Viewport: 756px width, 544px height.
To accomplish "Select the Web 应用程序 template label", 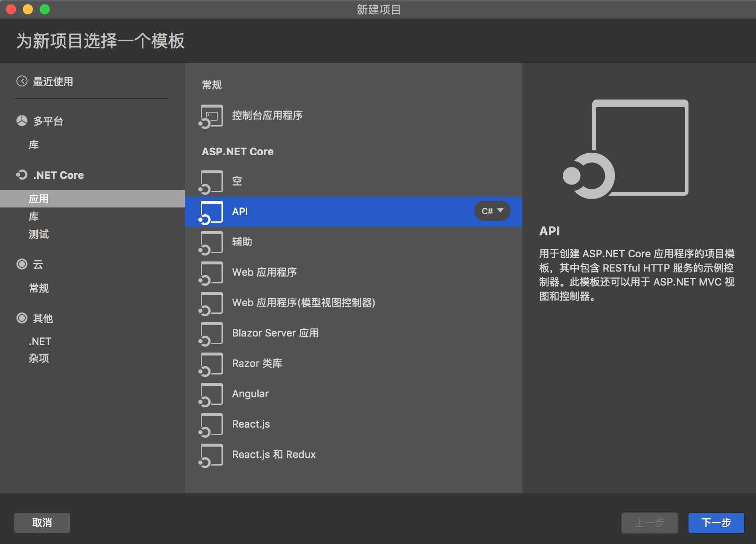I will 265,272.
